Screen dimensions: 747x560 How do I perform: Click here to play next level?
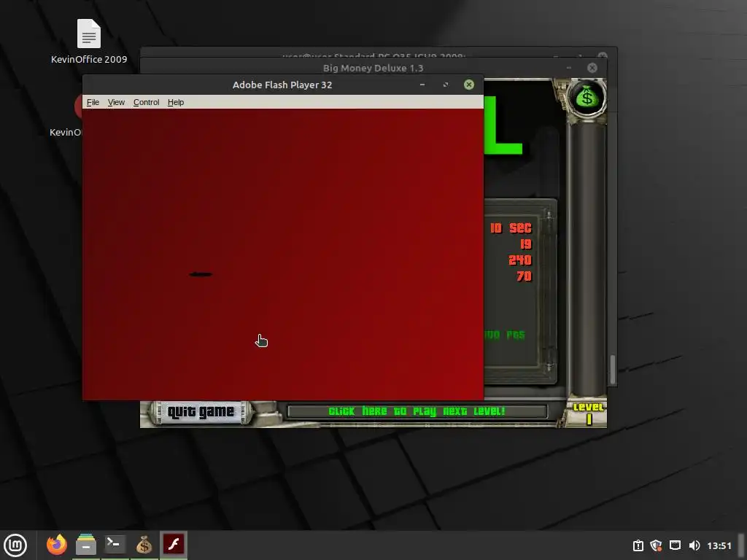pos(417,411)
